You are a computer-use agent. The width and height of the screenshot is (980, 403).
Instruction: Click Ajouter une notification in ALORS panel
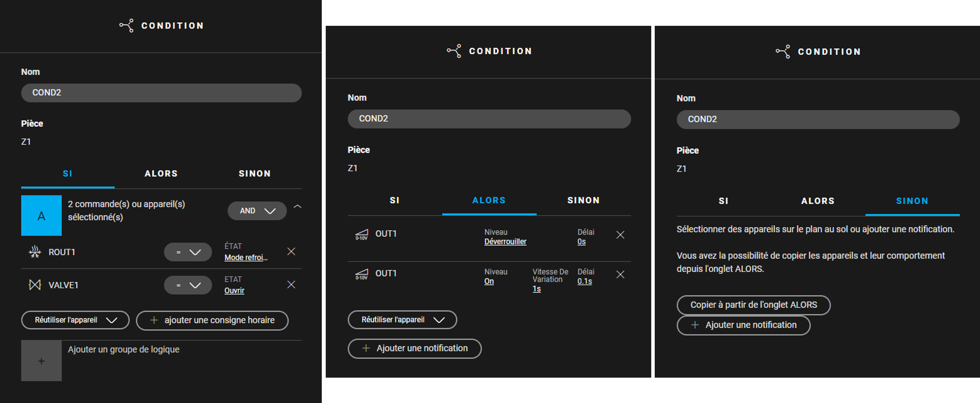(415, 348)
